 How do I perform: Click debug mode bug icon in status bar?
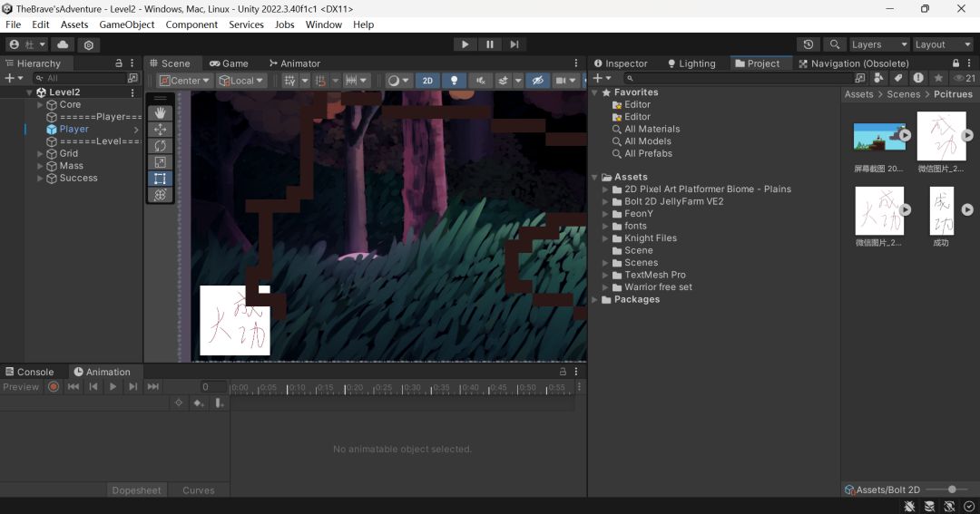pos(909,506)
